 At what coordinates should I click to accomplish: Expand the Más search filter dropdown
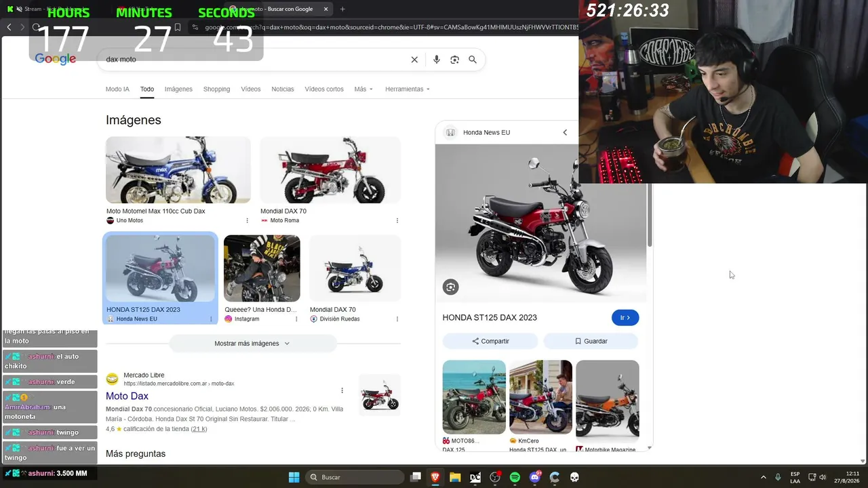(x=363, y=89)
